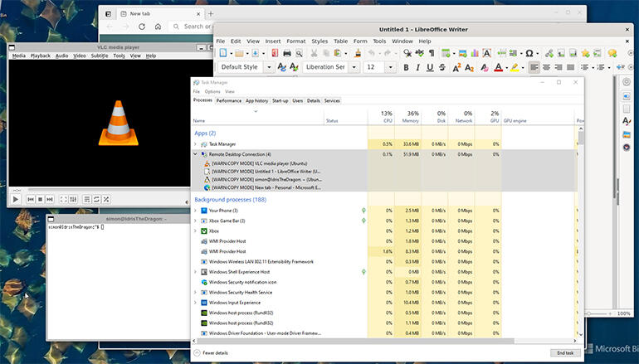Sort processes by the Memory column
639x364 pixels.
point(408,116)
